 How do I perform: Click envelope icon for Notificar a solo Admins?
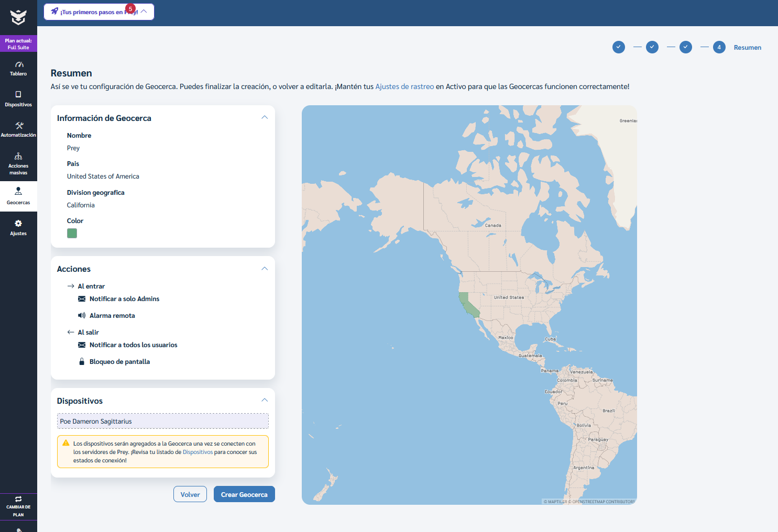coord(82,299)
